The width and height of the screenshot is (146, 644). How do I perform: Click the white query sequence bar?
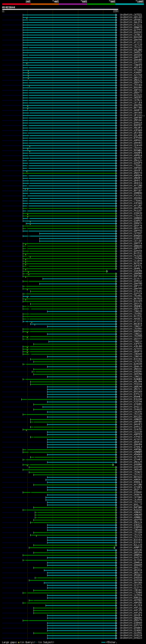pyautogui.click(x=60, y=10)
